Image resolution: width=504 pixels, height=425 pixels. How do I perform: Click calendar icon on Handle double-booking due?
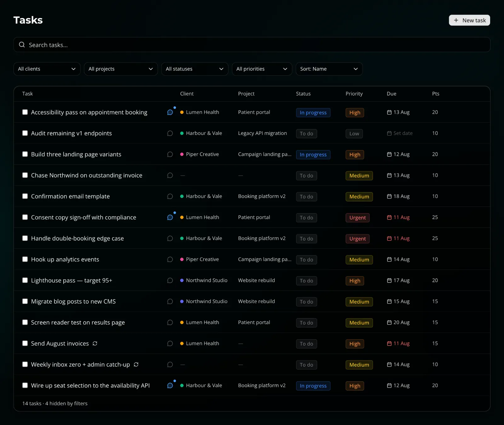(389, 238)
